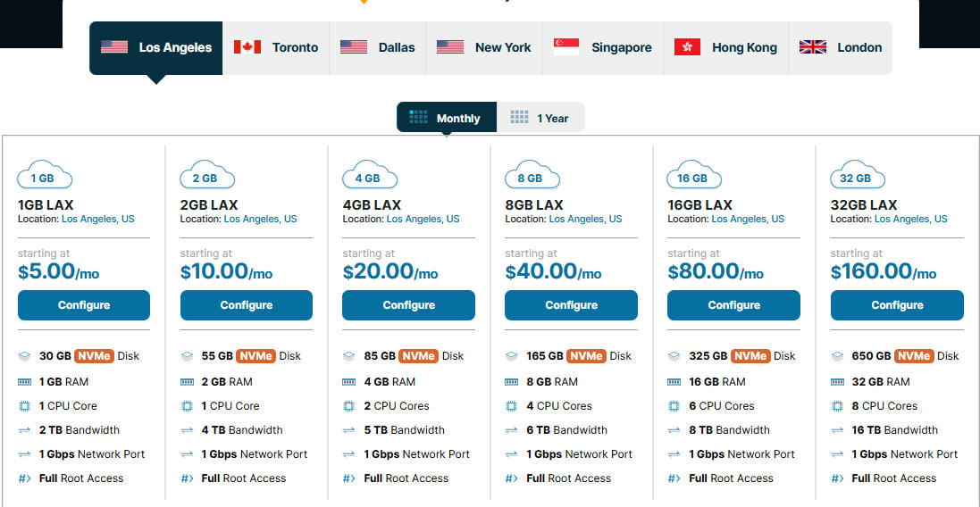
Task: Click the $80.00/mo price
Action: click(716, 271)
